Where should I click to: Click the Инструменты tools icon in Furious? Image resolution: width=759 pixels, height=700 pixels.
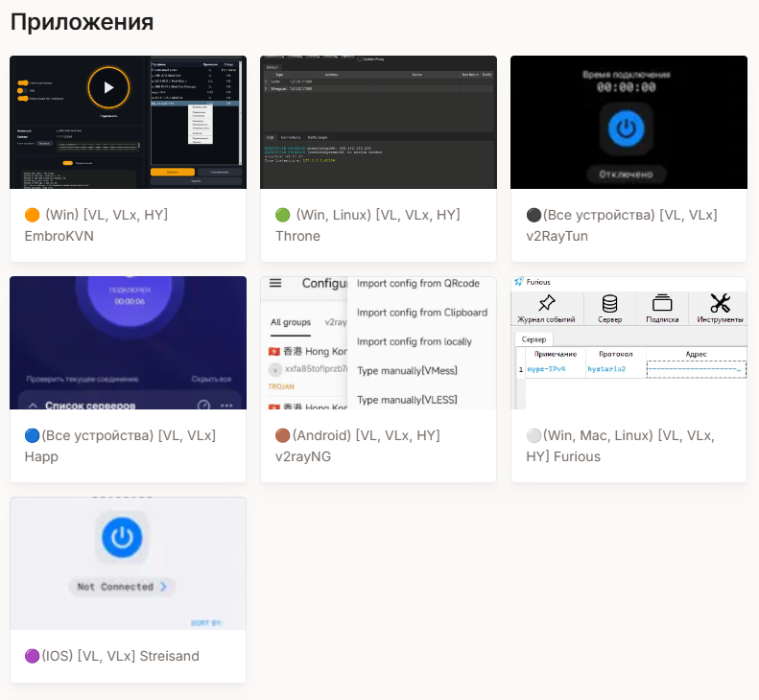(721, 303)
